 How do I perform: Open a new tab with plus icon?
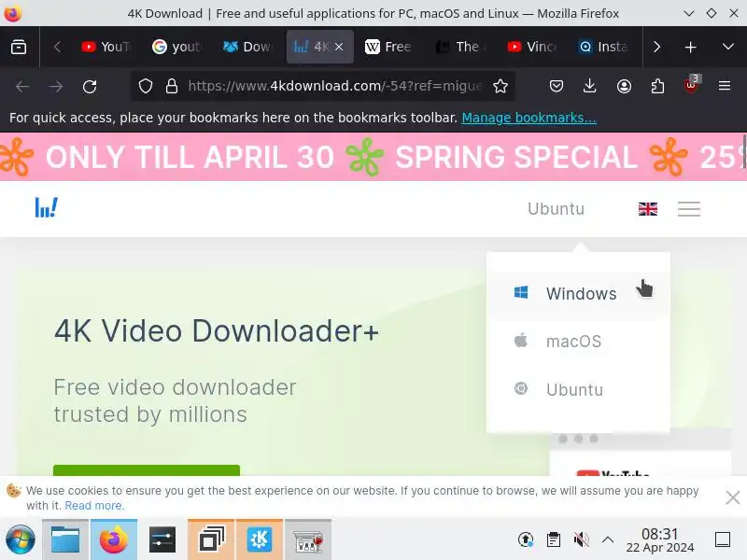coord(690,47)
